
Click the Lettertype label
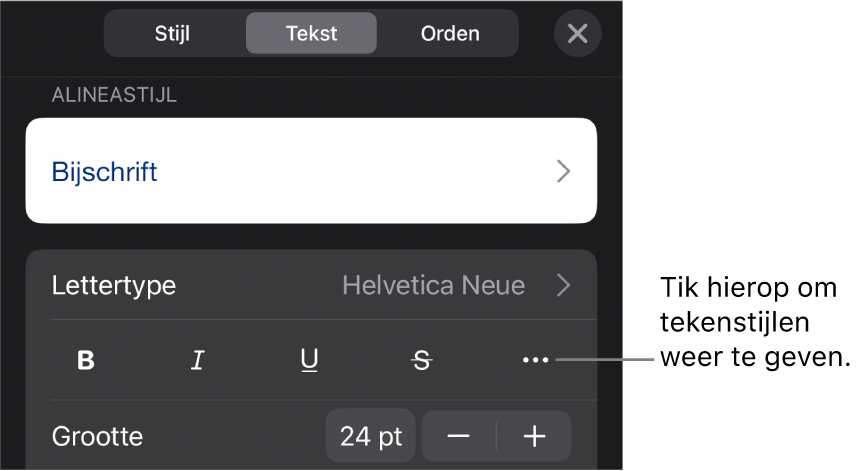pos(114,286)
